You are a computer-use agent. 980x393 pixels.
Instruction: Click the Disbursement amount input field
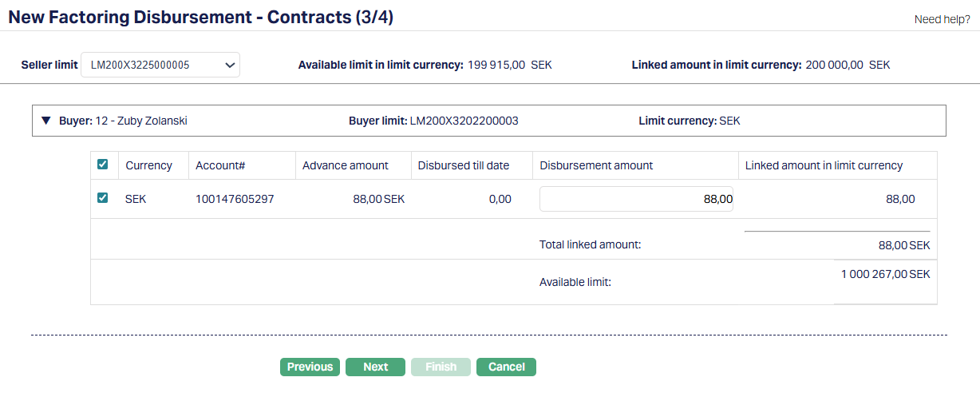pyautogui.click(x=636, y=199)
